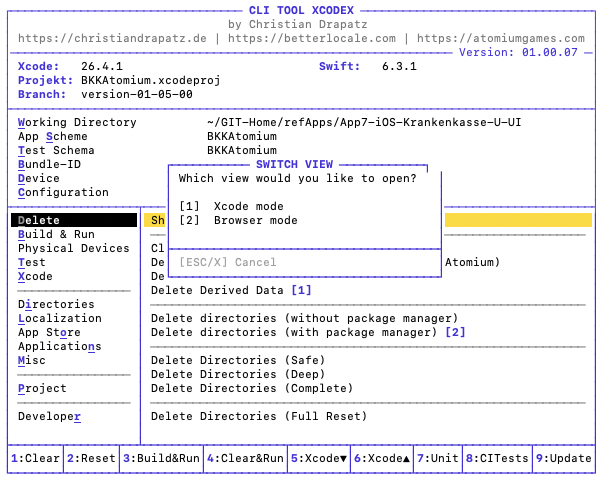
Task: Click Swift version 6.3.1
Action: 399,66
